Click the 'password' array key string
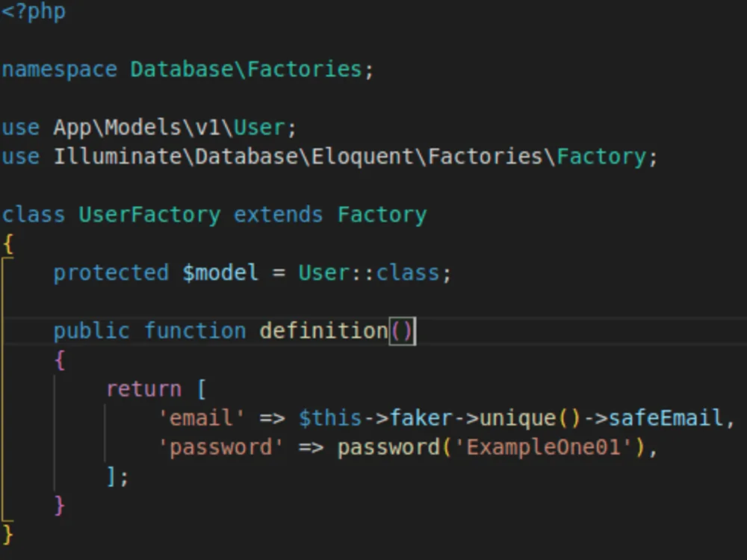Image resolution: width=747 pixels, height=560 pixels. coord(220,447)
